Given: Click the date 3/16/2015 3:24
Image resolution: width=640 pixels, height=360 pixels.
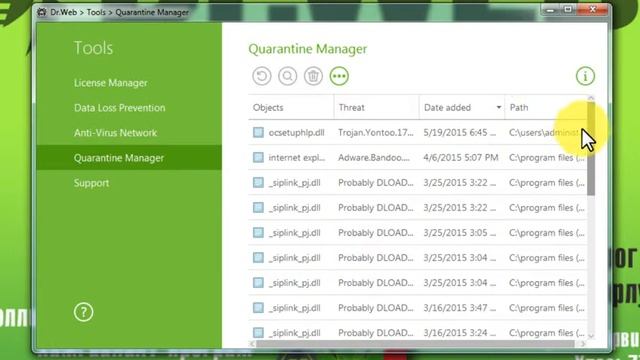Looking at the screenshot, I should 460,333.
